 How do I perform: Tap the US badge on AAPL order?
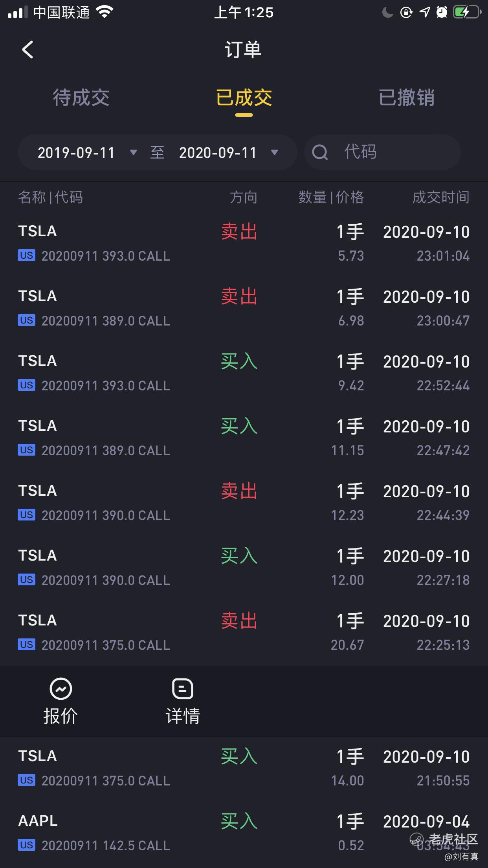pyautogui.click(x=26, y=845)
